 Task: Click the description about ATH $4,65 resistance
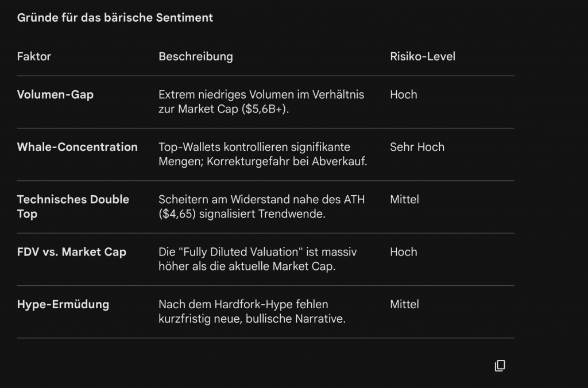(261, 207)
